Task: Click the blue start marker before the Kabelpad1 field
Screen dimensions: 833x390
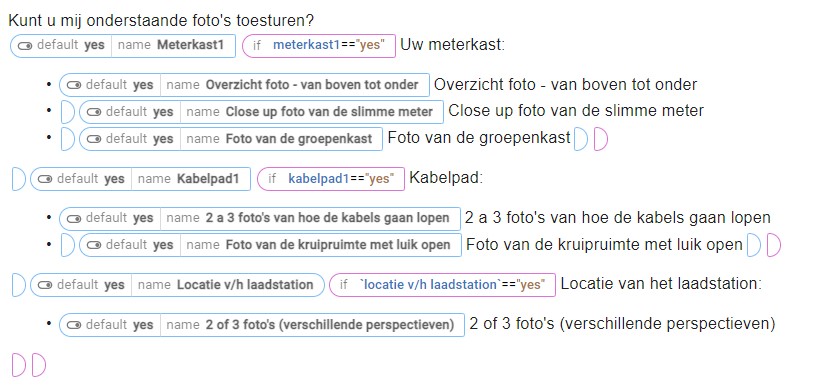Action: pyautogui.click(x=19, y=179)
